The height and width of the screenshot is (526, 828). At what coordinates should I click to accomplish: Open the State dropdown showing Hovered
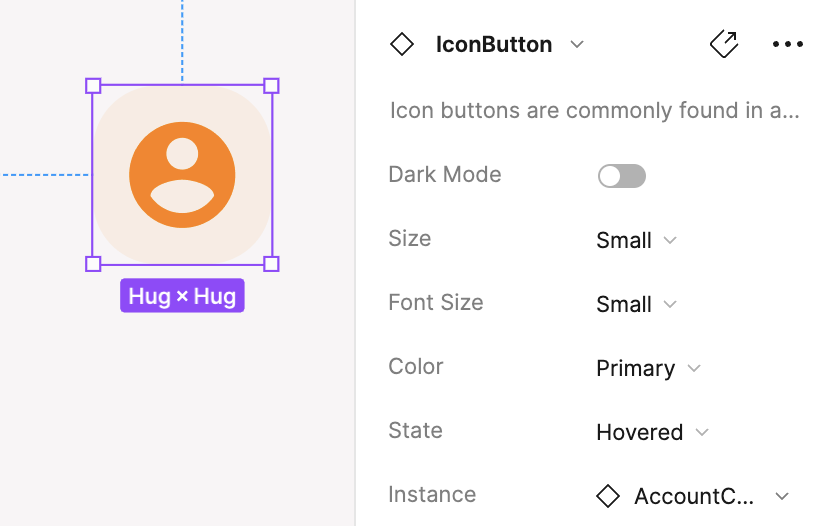(x=653, y=433)
